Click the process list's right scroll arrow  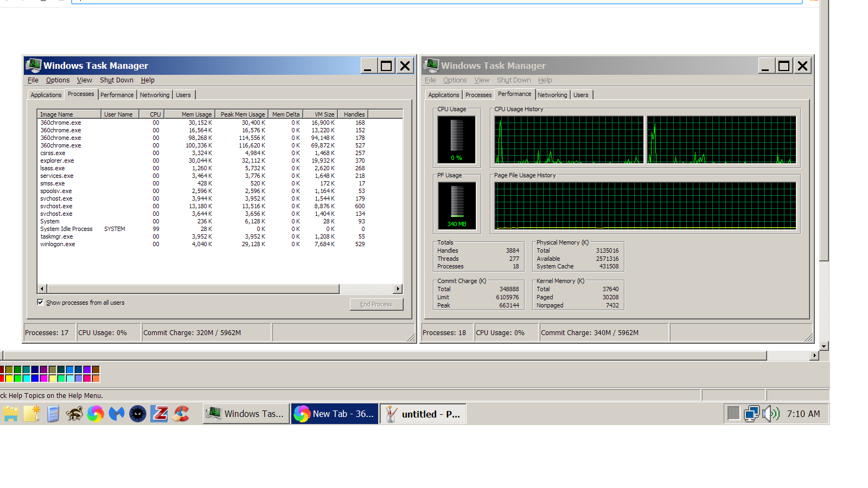[398, 288]
